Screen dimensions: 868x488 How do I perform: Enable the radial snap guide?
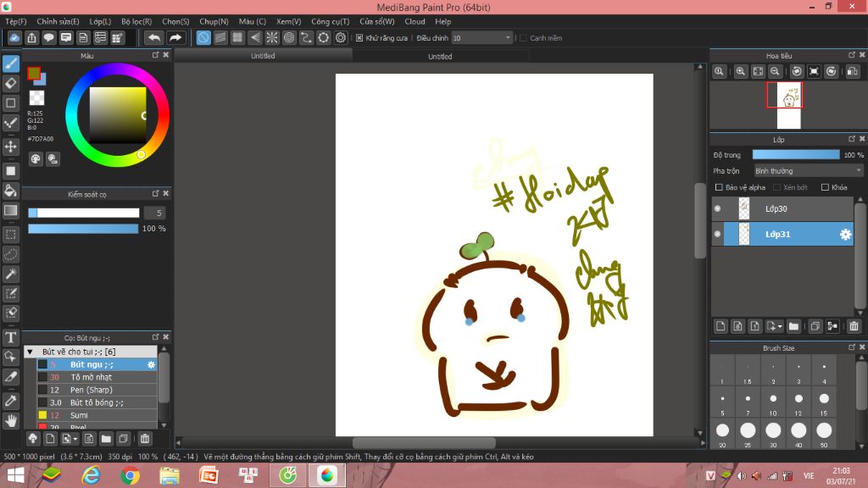coord(272,37)
